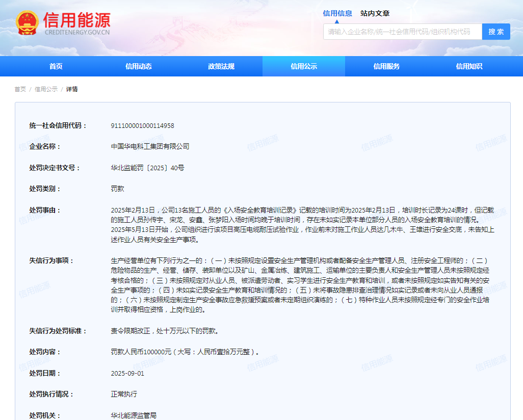Click the national emblem logo icon
523x420 pixels.
click(27, 23)
